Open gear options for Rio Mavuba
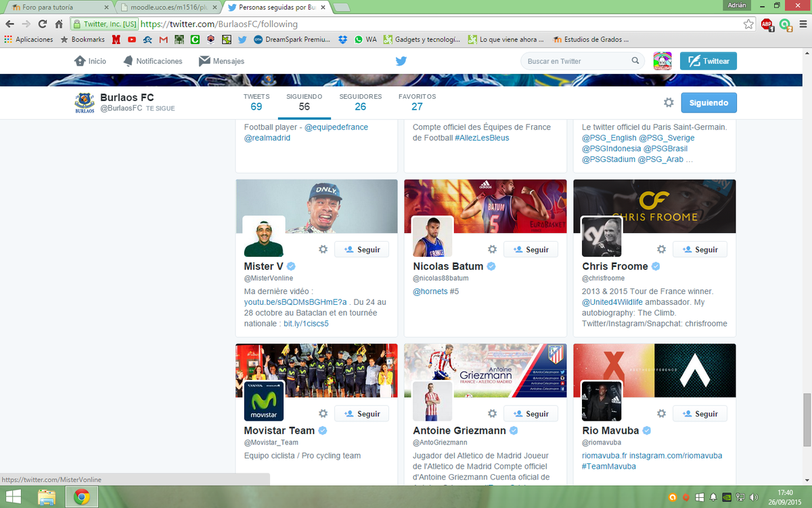The width and height of the screenshot is (812, 508). click(x=661, y=413)
